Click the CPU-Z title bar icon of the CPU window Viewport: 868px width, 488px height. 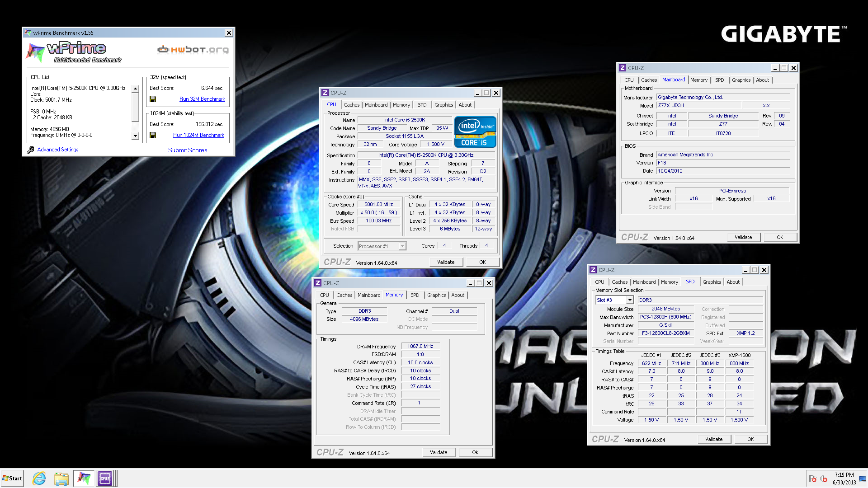point(325,93)
